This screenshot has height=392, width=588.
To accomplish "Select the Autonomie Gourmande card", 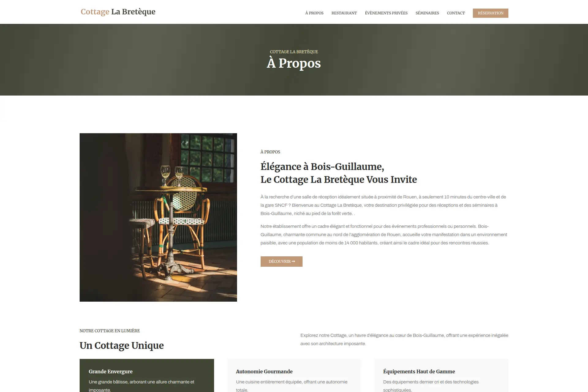I will tap(294, 375).
